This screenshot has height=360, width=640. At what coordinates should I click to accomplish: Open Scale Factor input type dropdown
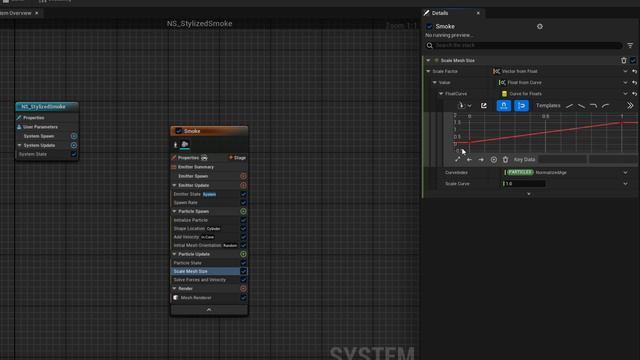[x=625, y=71]
